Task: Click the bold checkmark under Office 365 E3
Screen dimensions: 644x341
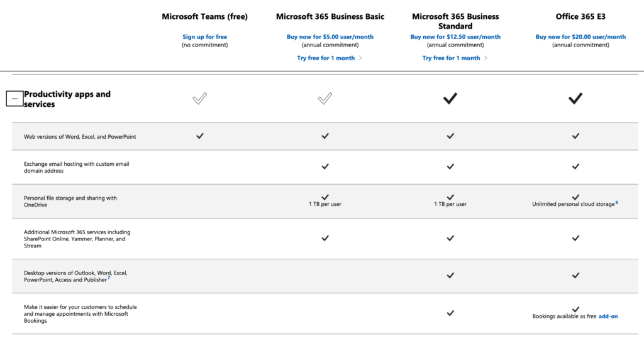Action: pyautogui.click(x=575, y=99)
